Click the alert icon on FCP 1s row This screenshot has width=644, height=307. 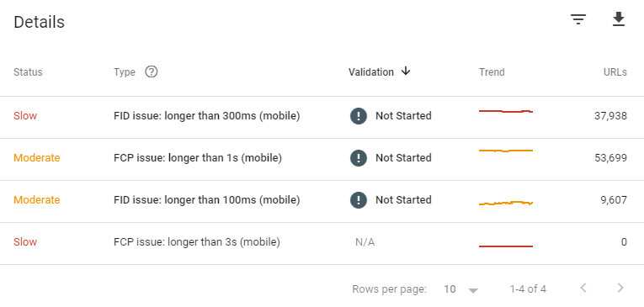pyautogui.click(x=359, y=158)
